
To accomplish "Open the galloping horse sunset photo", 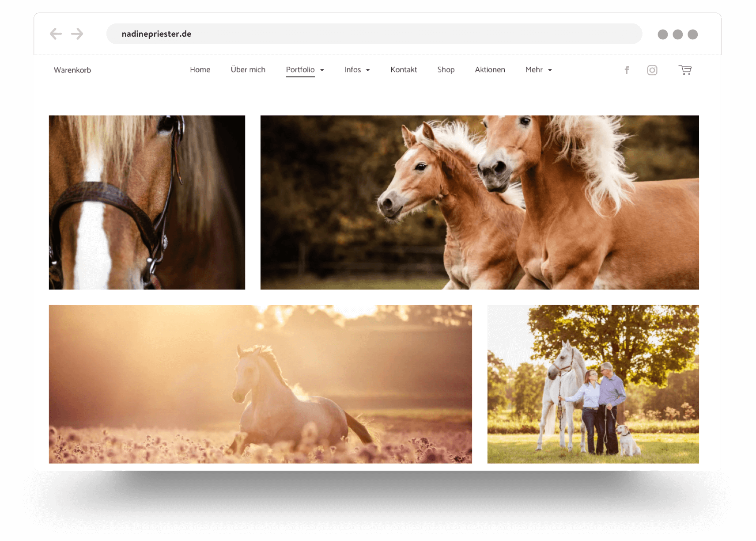I will click(261, 384).
